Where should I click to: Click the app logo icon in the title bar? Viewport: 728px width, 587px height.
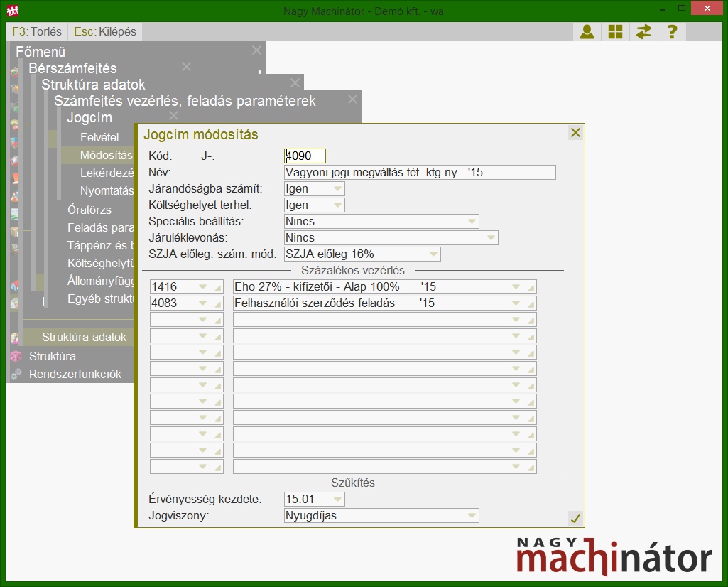point(12,10)
